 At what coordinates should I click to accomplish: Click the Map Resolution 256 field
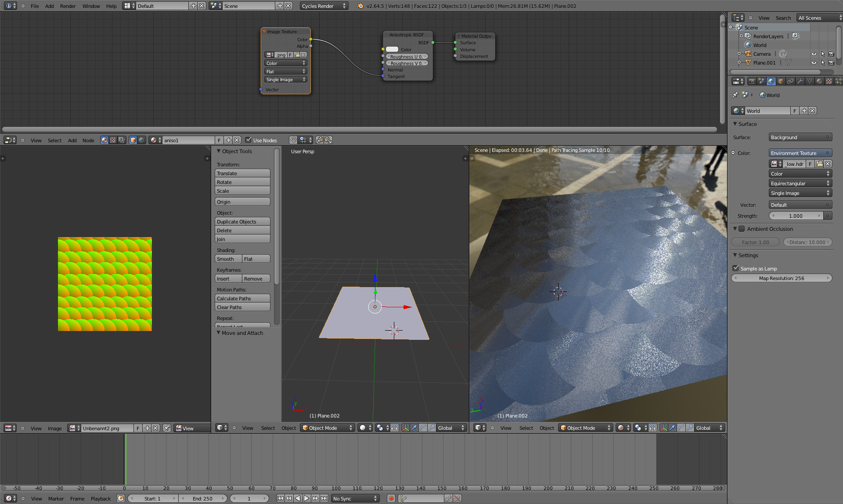(x=782, y=278)
